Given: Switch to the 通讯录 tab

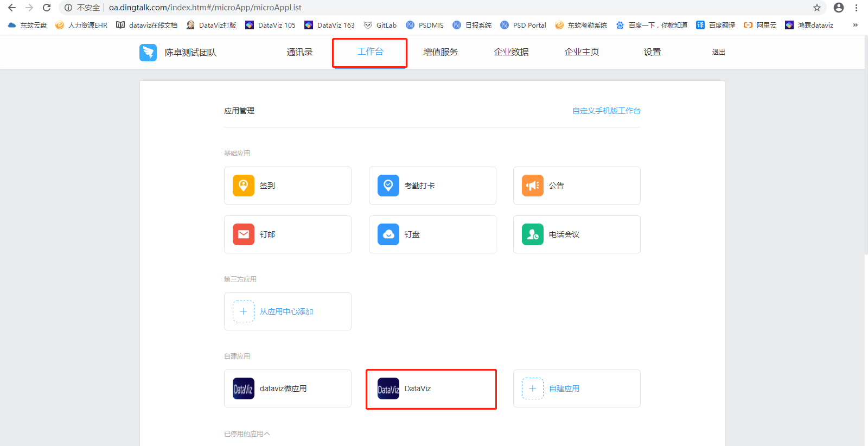Looking at the screenshot, I should point(299,52).
